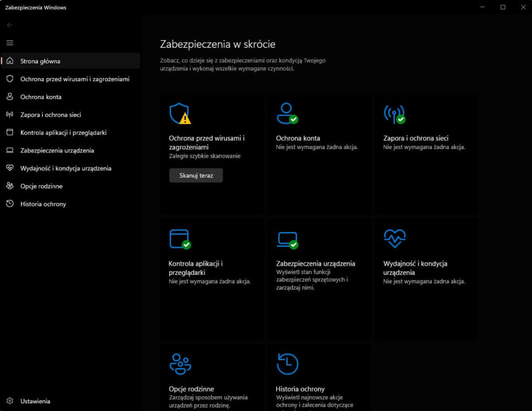Screen dimensions: 532x411
Task: Open Wydajność i kondycja urządzenia in the sidebar
Action: coord(71,168)
